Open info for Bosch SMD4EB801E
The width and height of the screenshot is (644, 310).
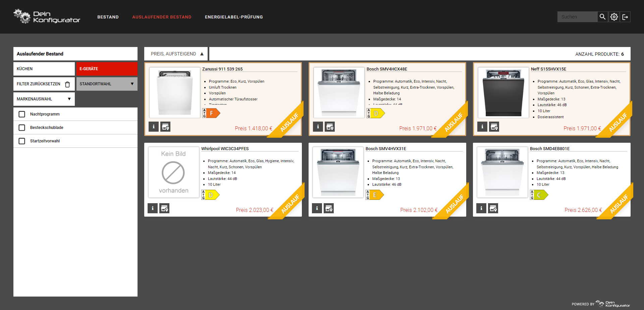[x=481, y=208]
